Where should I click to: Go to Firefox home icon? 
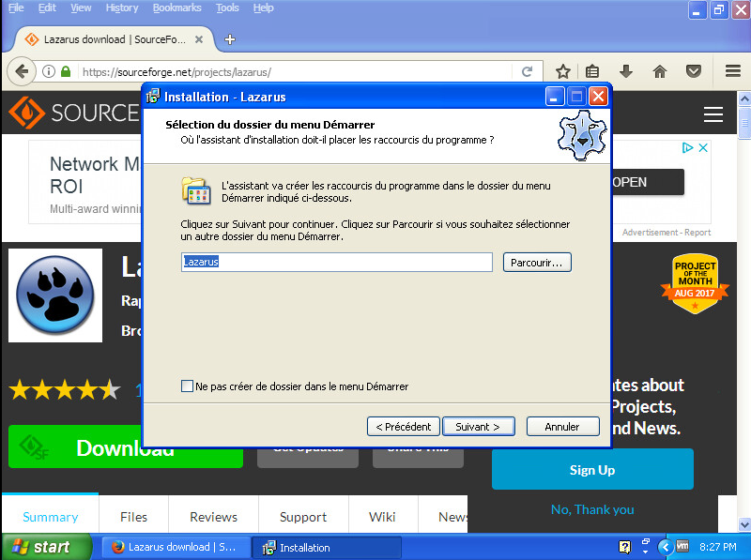click(660, 72)
